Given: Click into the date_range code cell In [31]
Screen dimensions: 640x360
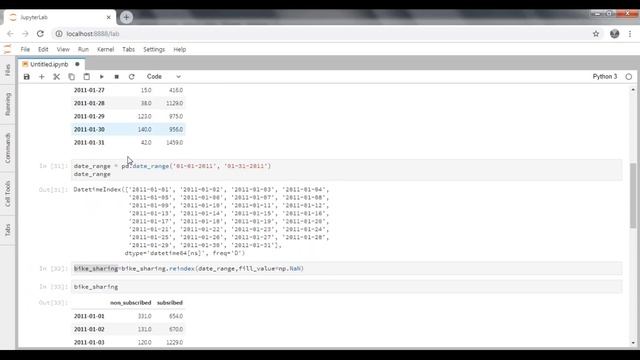Looking at the screenshot, I should tap(347, 170).
